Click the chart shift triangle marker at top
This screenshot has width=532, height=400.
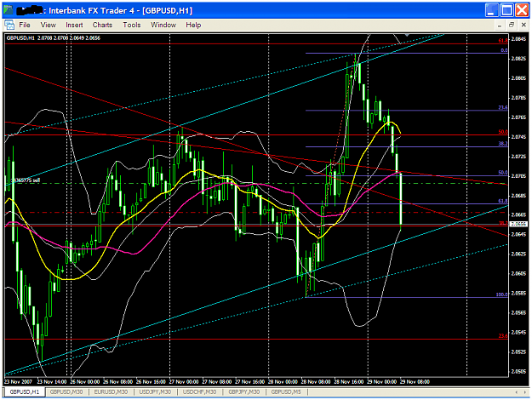click(407, 35)
